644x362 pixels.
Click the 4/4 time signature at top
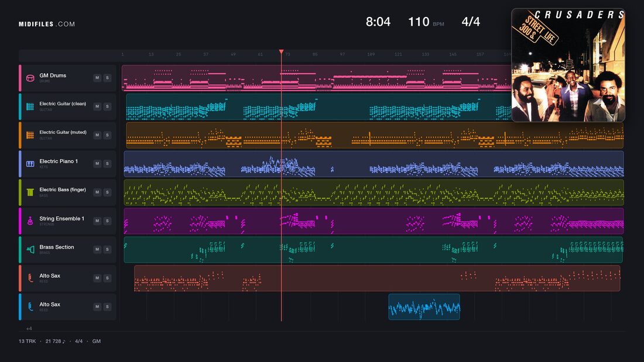pyautogui.click(x=471, y=22)
